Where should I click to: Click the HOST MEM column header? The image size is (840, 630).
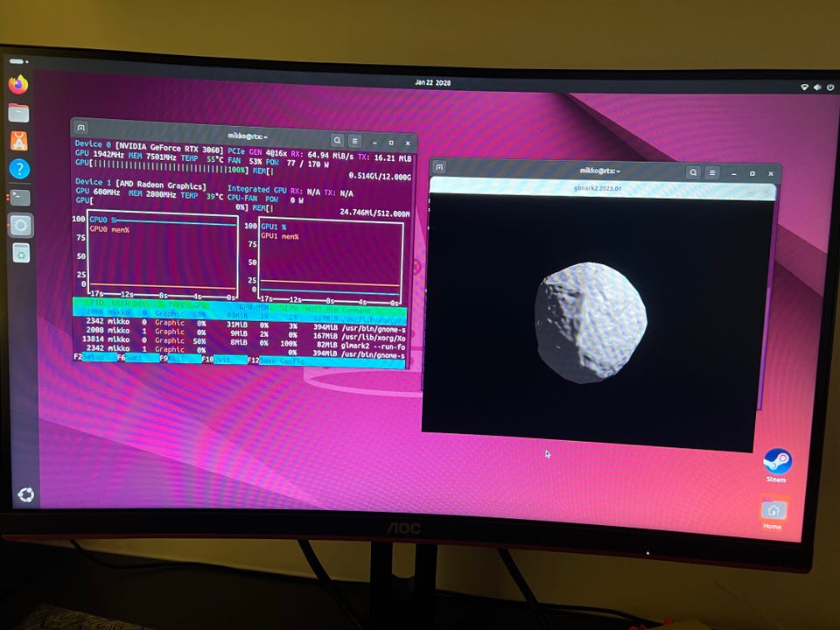[322, 310]
